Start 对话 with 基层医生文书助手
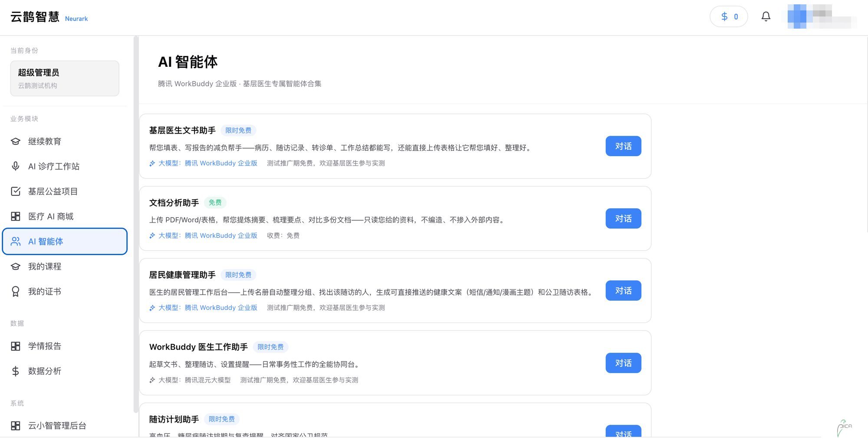 [623, 146]
